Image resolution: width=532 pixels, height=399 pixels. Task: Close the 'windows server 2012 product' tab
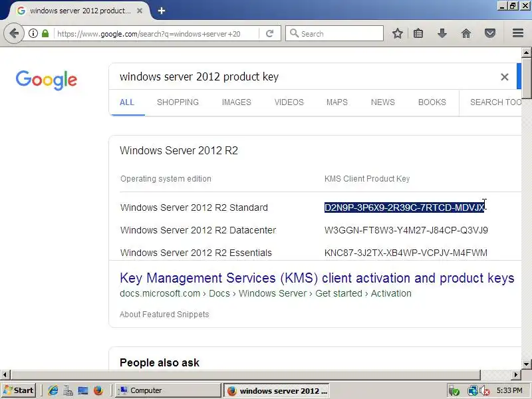click(x=140, y=11)
